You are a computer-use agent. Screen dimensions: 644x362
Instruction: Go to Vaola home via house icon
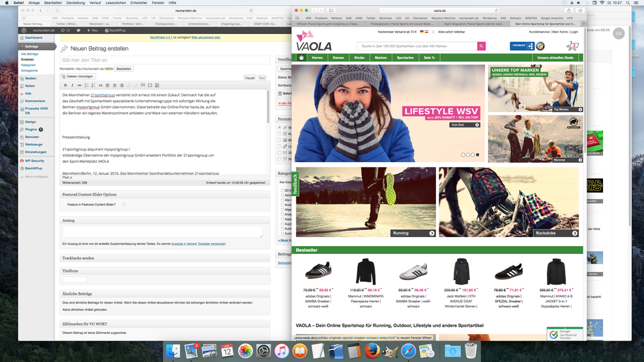coord(301,57)
